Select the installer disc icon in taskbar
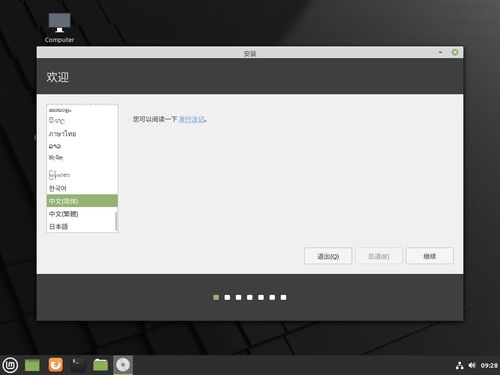Viewport: 500px width, 375px height. coord(123,365)
